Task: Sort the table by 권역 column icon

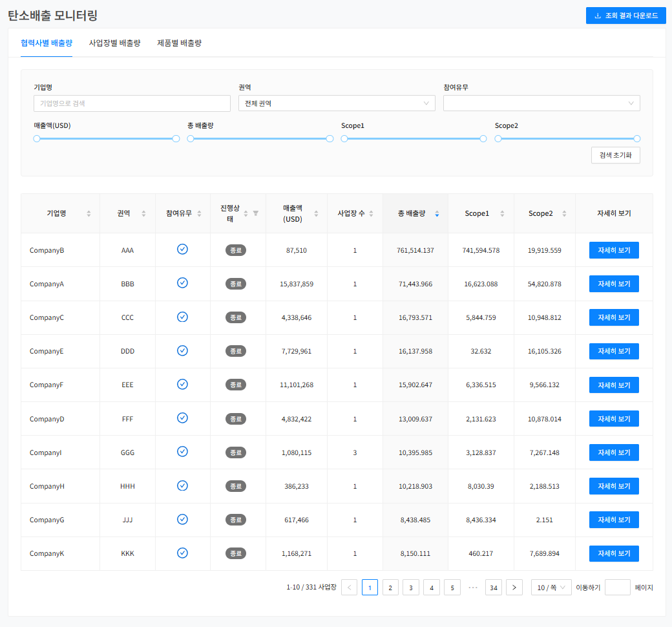Action: tap(143, 214)
